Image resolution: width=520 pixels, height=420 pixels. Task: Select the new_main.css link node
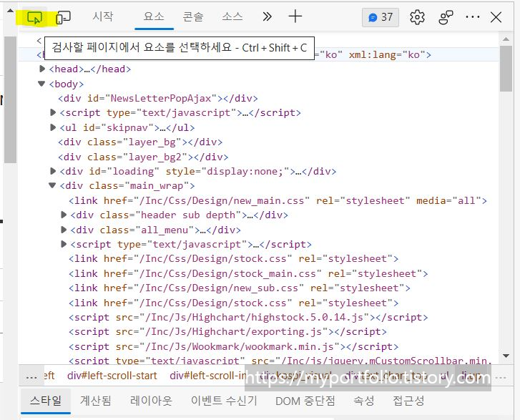(x=278, y=200)
